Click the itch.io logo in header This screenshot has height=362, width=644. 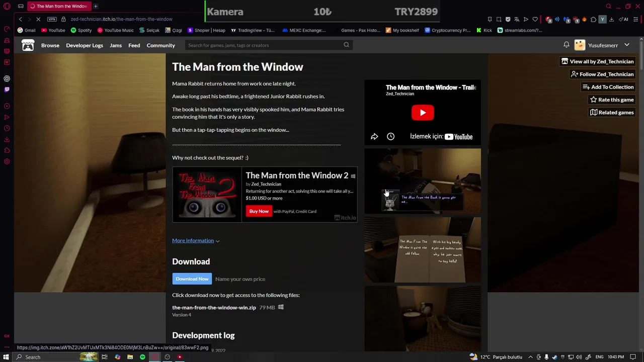(x=28, y=45)
